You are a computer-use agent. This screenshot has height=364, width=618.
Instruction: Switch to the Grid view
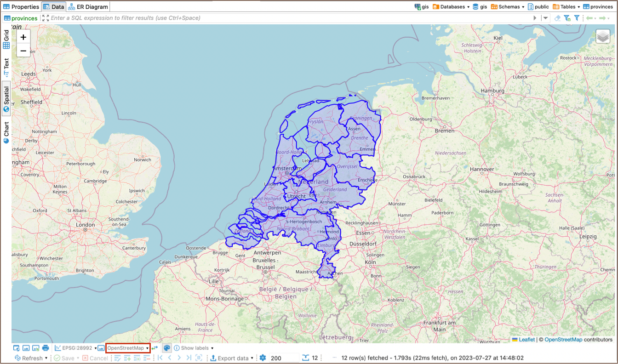click(6, 40)
